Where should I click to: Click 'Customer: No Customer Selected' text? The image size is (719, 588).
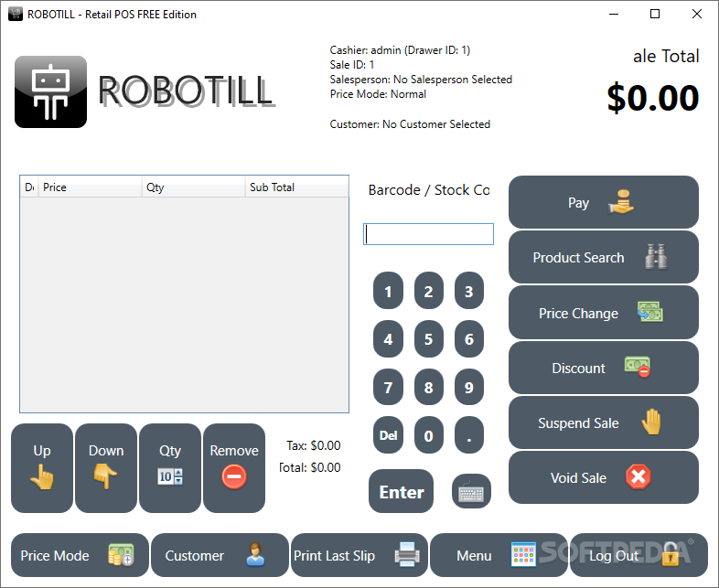410,124
